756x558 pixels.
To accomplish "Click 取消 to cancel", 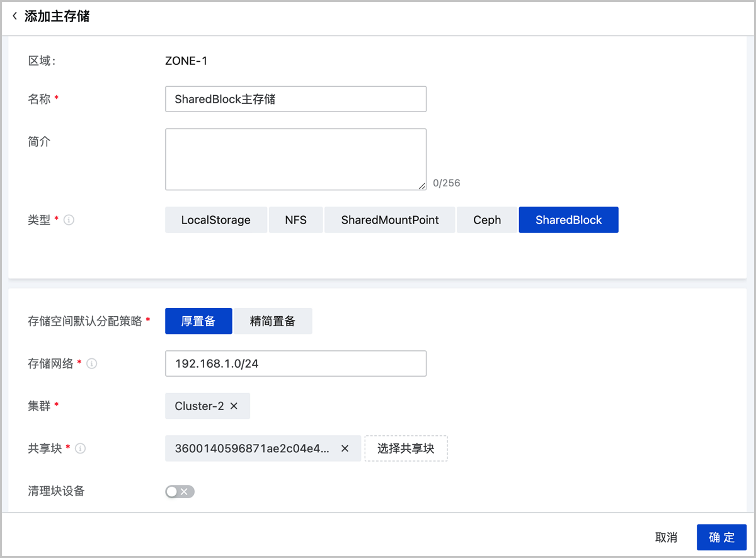I will [666, 537].
